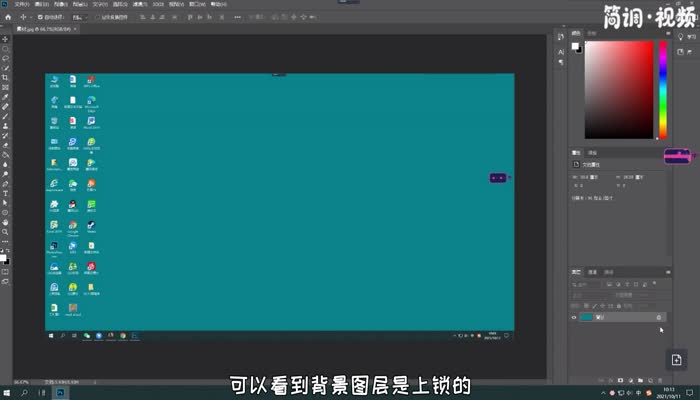The width and height of the screenshot is (700, 400).
Task: Select the Quick Selection tool
Action: pos(5,68)
